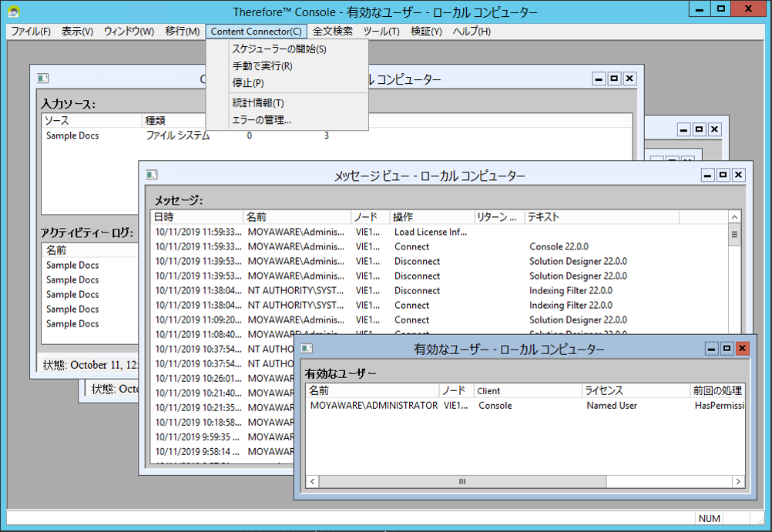Open the ヘルプ(H) menu
The image size is (772, 532).
472,31
